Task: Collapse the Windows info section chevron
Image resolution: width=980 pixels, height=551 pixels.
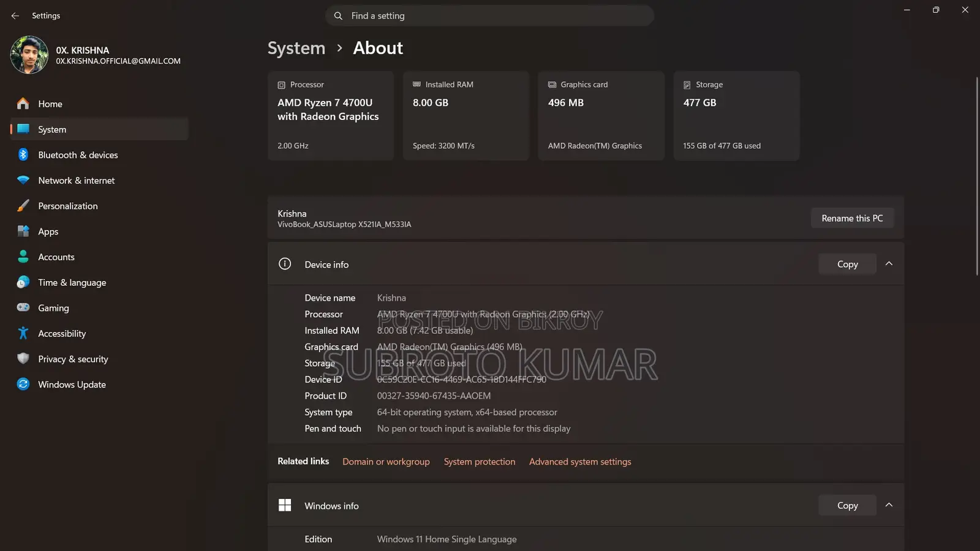Action: pos(889,505)
